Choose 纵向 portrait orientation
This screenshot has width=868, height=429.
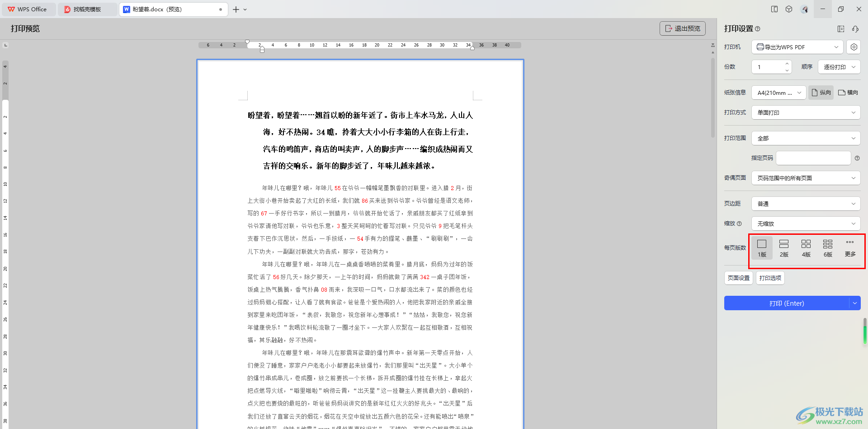tap(821, 93)
